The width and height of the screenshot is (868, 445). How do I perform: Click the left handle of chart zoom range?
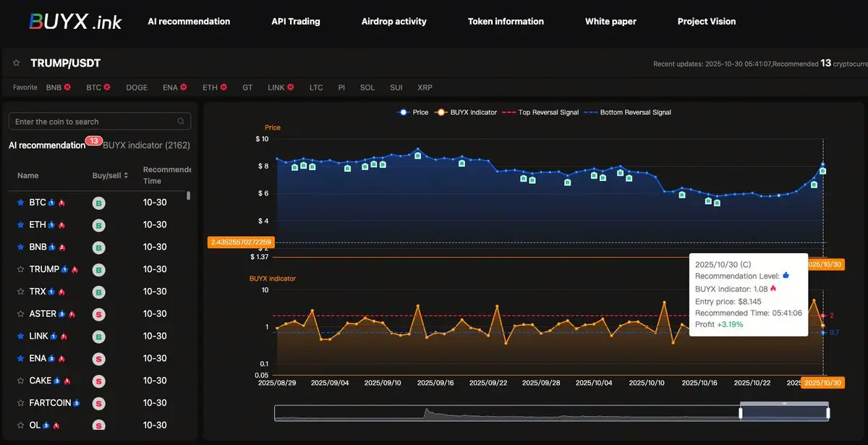click(x=740, y=413)
